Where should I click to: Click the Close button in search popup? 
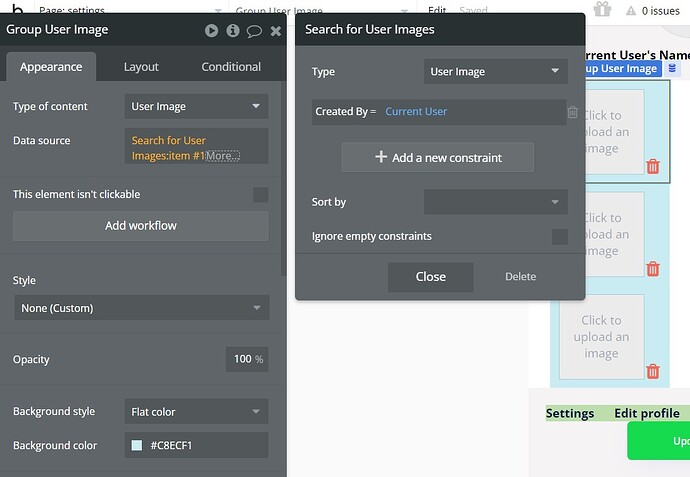click(x=430, y=277)
